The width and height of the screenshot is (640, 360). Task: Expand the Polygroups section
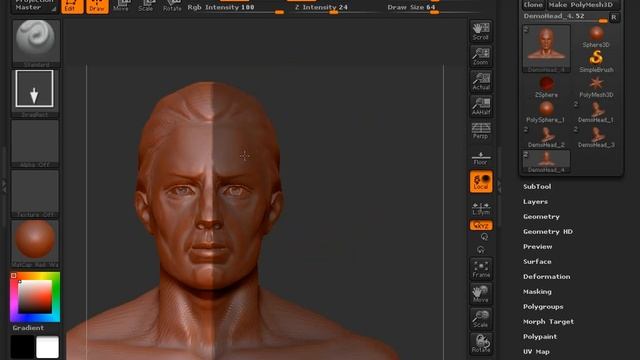[543, 307]
